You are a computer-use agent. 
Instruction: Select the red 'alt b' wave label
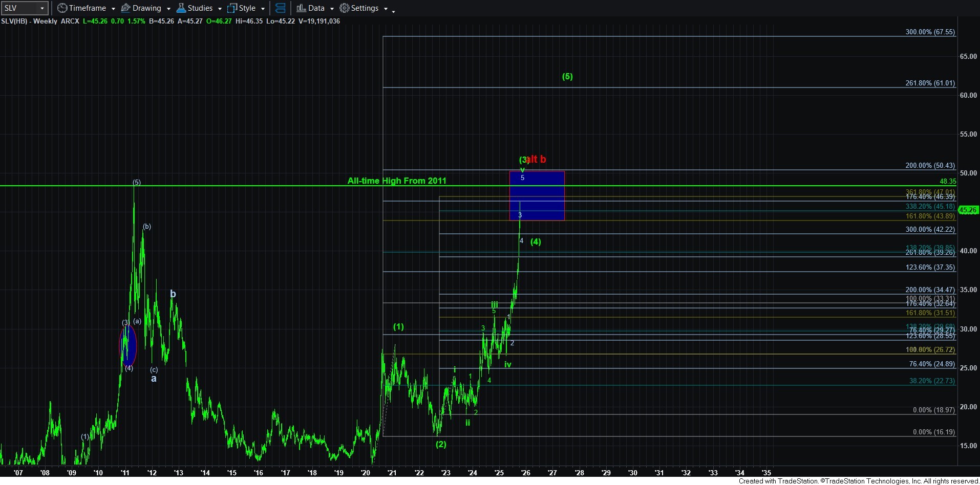click(x=537, y=159)
